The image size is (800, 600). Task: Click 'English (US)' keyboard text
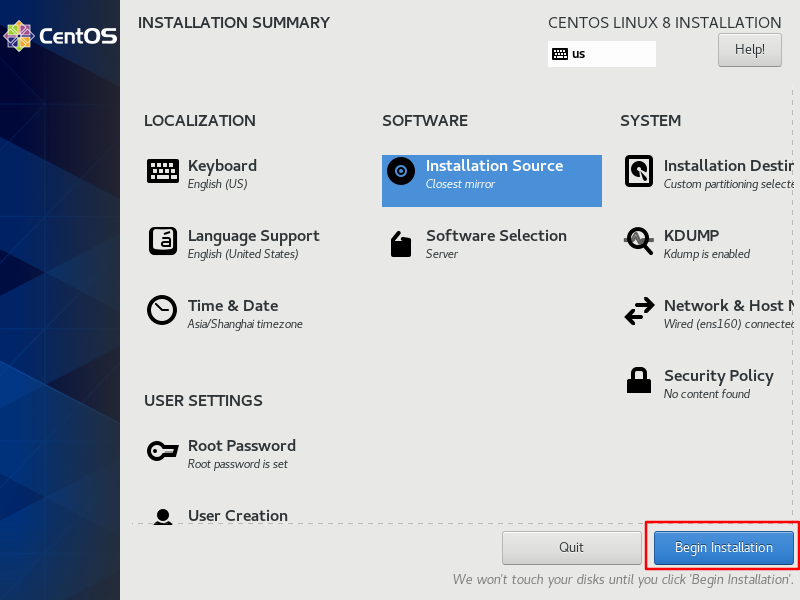pyautogui.click(x=217, y=184)
